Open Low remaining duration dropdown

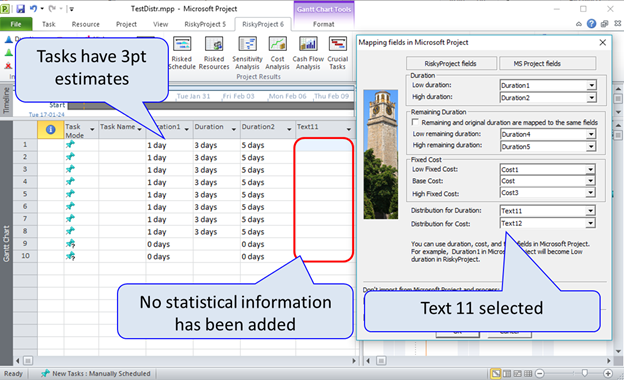(591, 134)
